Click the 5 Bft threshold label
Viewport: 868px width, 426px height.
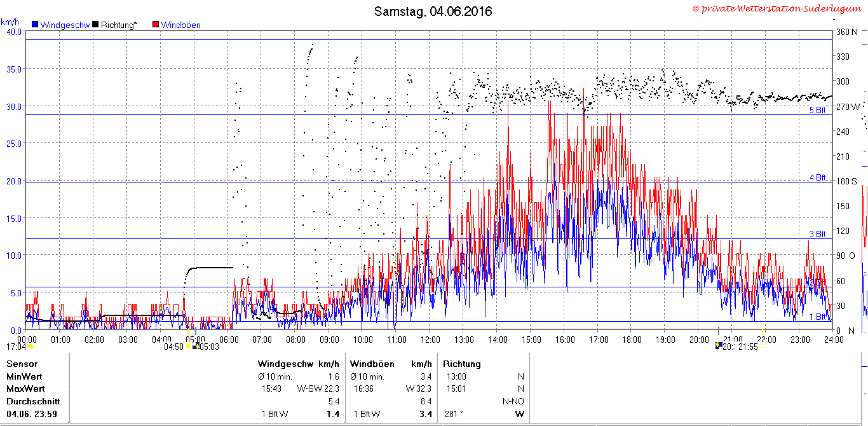pyautogui.click(x=817, y=111)
